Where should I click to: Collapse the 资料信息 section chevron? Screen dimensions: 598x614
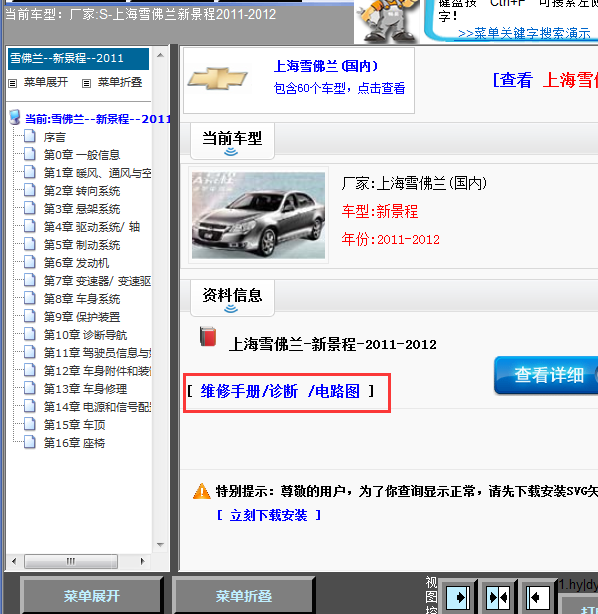231,309
